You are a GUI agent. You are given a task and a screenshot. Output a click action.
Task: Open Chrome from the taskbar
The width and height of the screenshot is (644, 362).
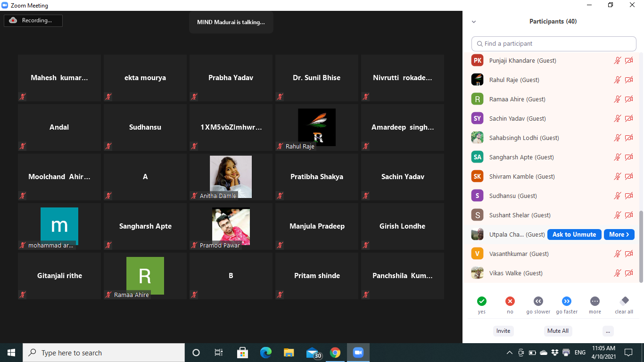tap(335, 353)
